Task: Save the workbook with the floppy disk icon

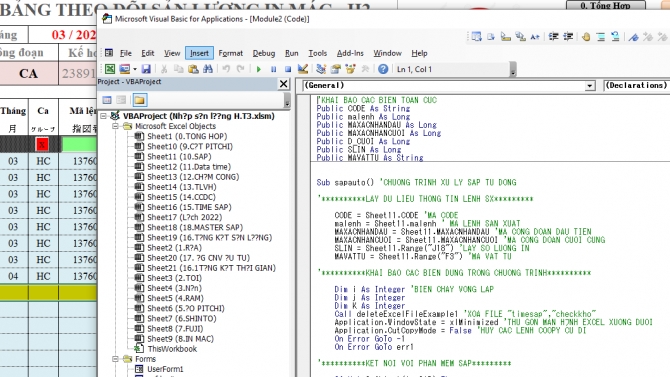Action: coord(146,69)
